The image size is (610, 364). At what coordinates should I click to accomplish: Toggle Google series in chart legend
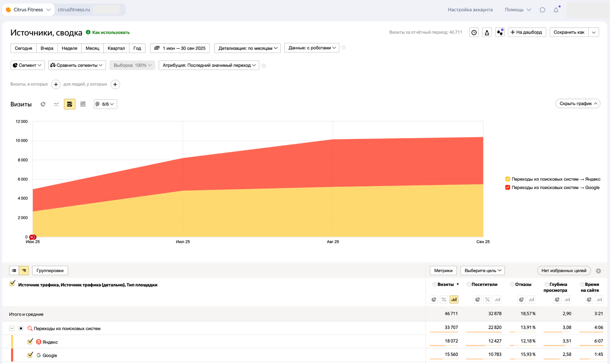pos(507,187)
